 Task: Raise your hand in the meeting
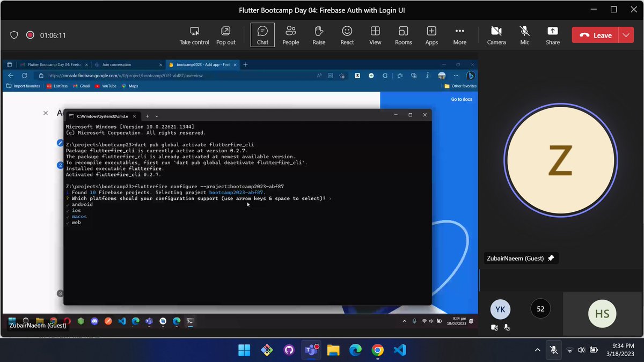319,35
